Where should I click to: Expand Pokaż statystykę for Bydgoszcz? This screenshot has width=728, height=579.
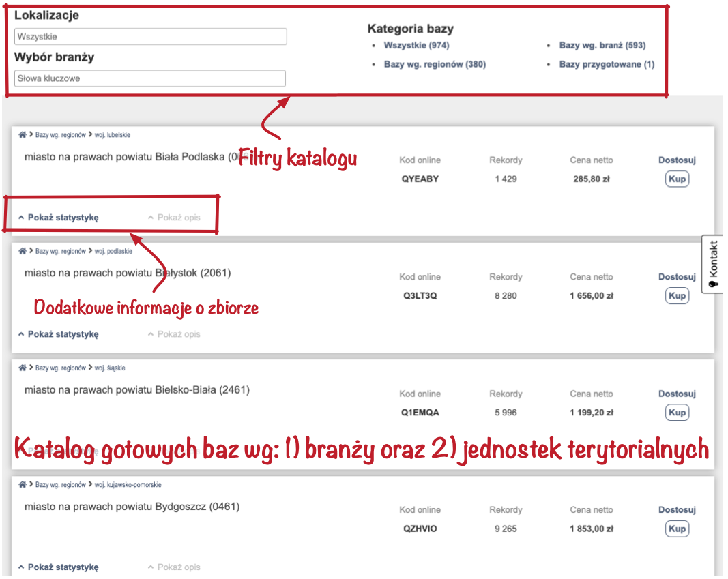(x=63, y=567)
